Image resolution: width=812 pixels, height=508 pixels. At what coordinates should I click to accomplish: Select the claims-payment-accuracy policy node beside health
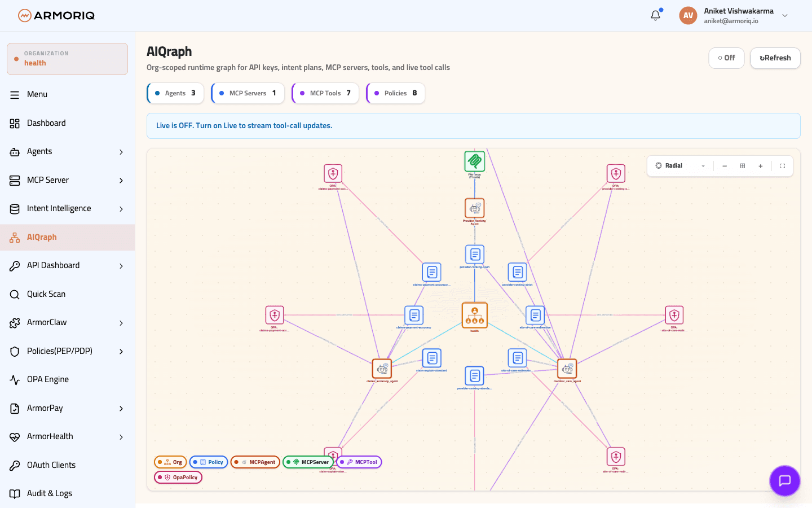(x=414, y=315)
